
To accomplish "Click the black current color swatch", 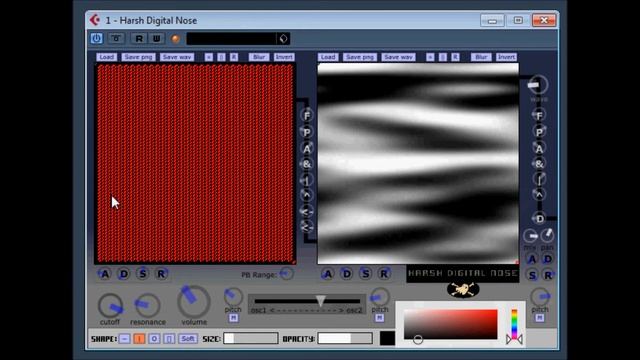I will (x=387, y=338).
